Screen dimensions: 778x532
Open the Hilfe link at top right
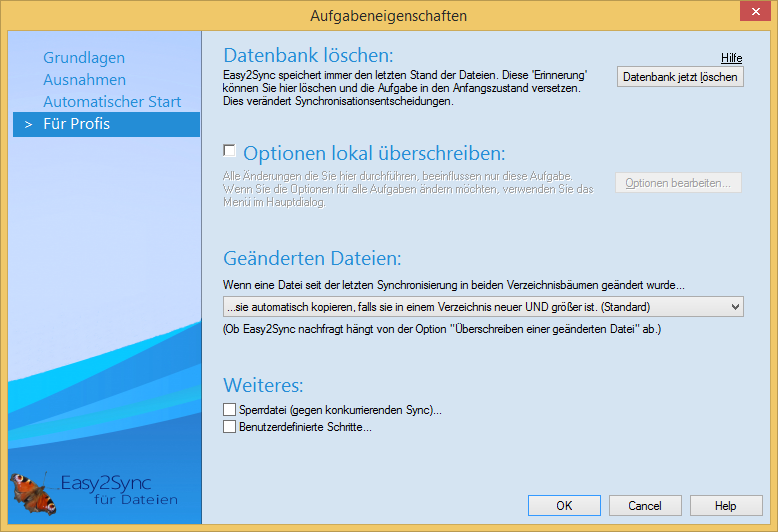[731, 58]
